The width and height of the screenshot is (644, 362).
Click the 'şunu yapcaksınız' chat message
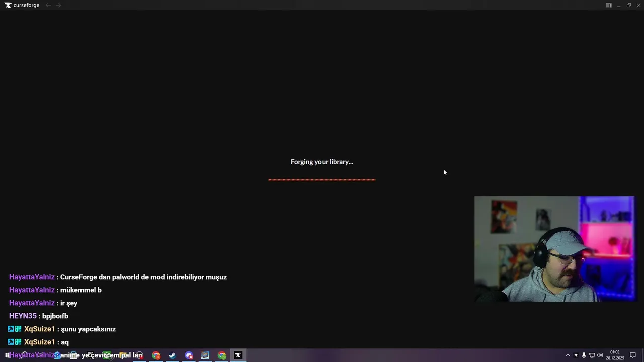(89, 329)
